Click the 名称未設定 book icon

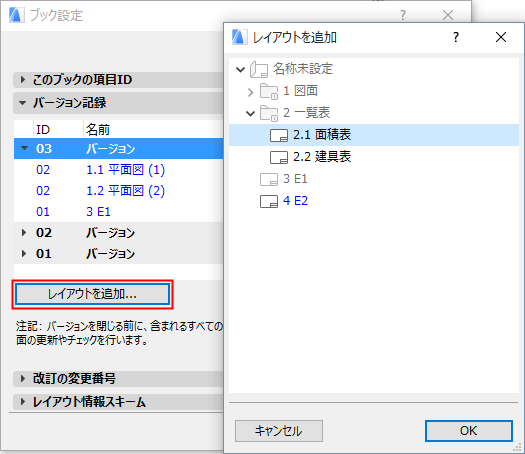[258, 69]
